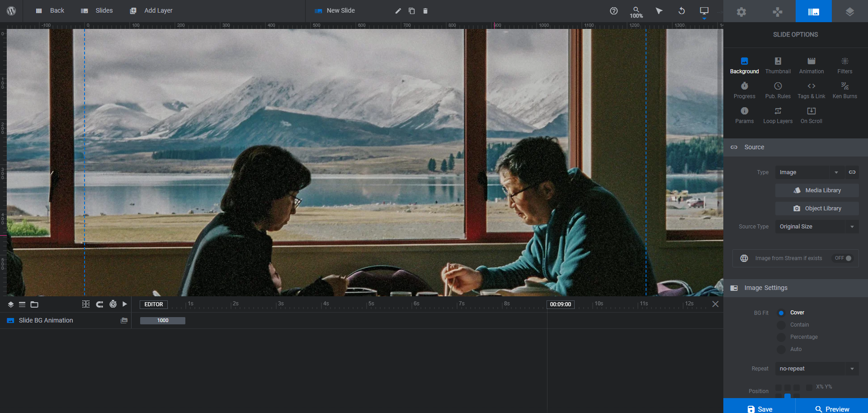Click the timeline folder icon

34,304
